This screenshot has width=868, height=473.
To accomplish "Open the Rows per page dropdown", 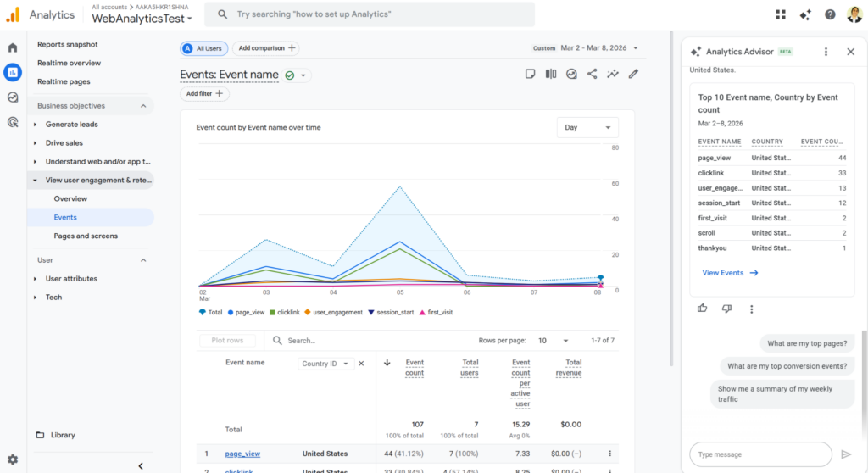I will [552, 340].
